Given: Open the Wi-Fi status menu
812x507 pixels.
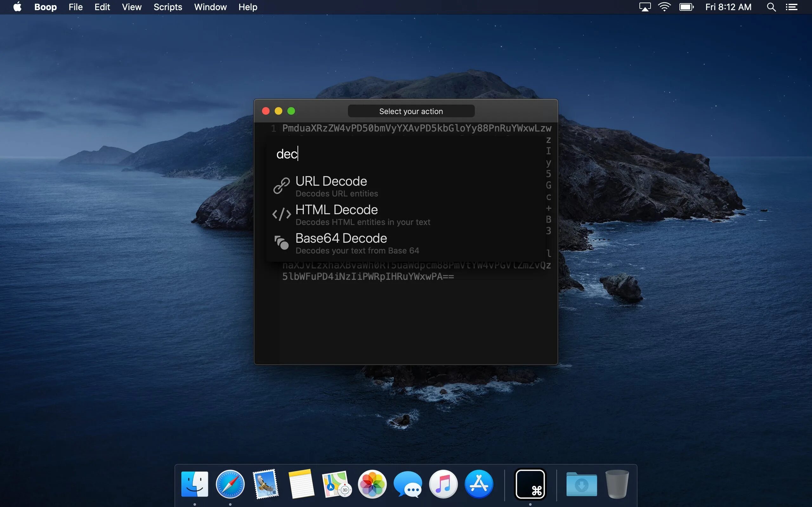Looking at the screenshot, I should click(x=665, y=7).
